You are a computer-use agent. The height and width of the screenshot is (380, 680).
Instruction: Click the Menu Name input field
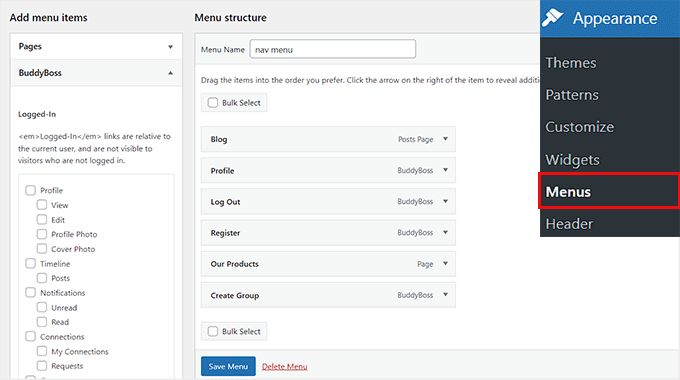(x=333, y=49)
